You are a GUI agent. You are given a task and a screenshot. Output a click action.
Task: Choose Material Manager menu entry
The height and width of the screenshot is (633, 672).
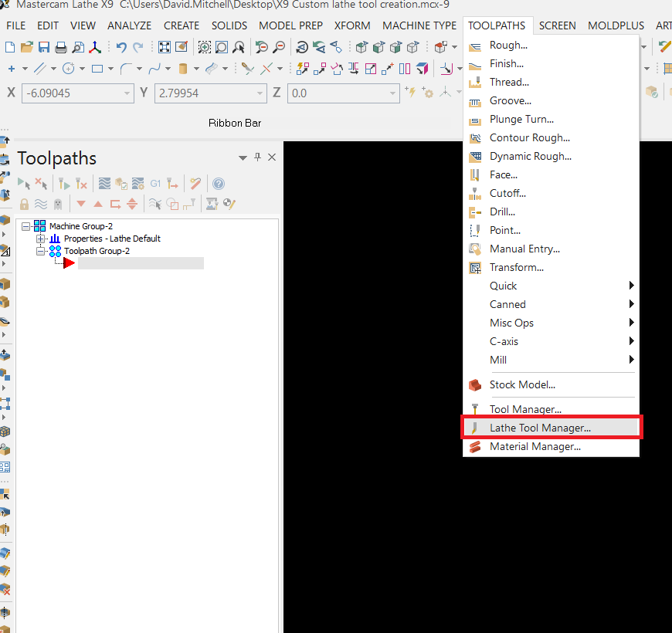(x=551, y=446)
